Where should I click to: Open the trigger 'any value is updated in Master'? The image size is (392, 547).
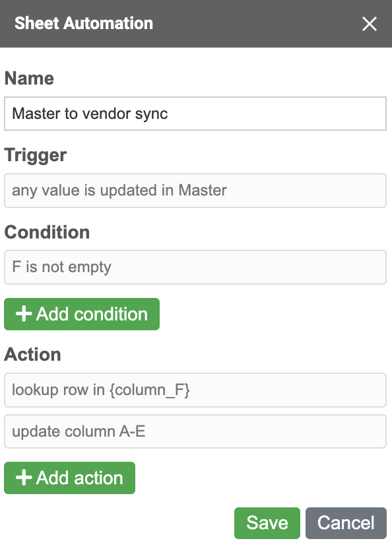(x=195, y=190)
